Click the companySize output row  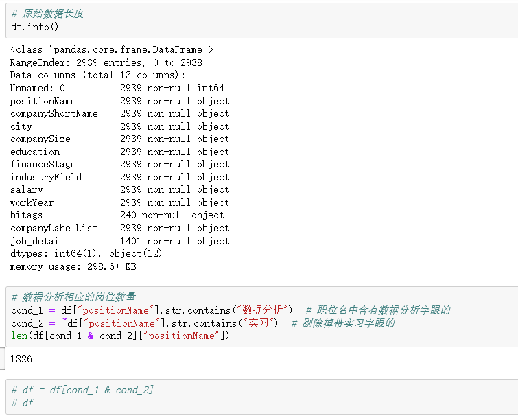(x=119, y=139)
